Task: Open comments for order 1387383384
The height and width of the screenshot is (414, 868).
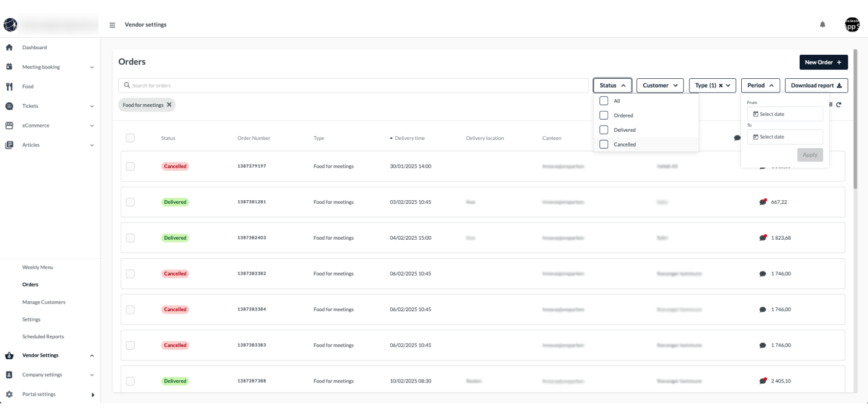Action: [763, 309]
